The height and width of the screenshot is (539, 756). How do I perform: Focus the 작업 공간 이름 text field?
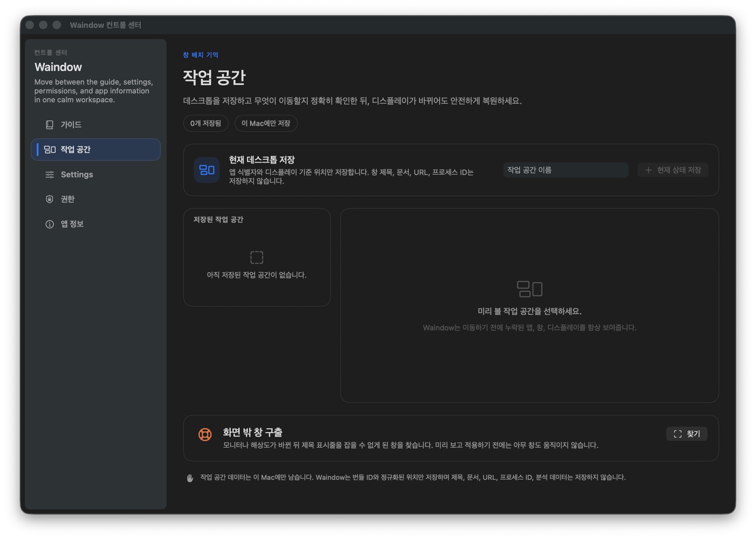click(x=566, y=170)
